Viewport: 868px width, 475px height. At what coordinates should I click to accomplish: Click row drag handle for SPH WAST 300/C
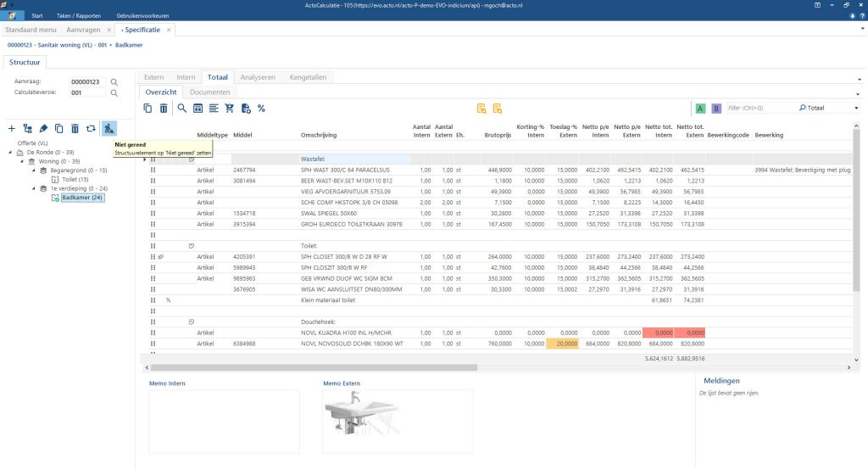click(x=153, y=170)
